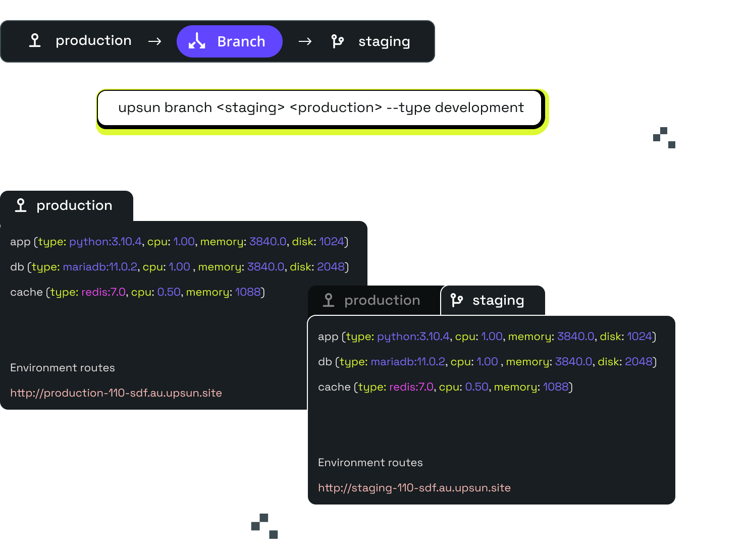
Task: Open the production tab of left panel
Action: [x=67, y=206]
